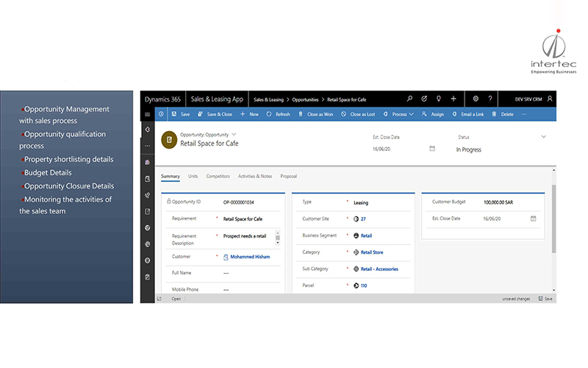Toggle the hamburger site map menu

(148, 114)
